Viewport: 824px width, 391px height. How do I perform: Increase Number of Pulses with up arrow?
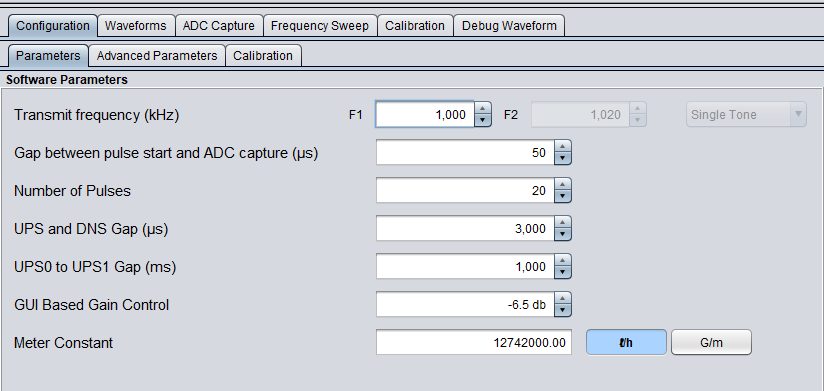[x=563, y=185]
